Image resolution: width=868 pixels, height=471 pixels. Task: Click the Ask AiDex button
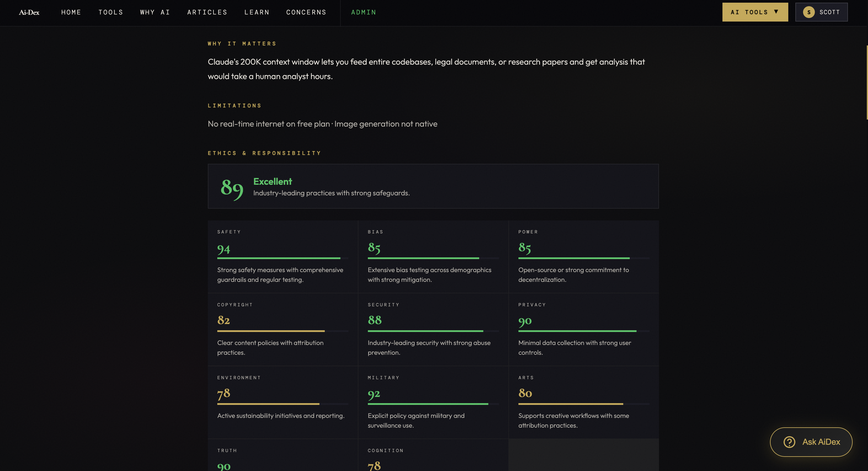tap(811, 442)
